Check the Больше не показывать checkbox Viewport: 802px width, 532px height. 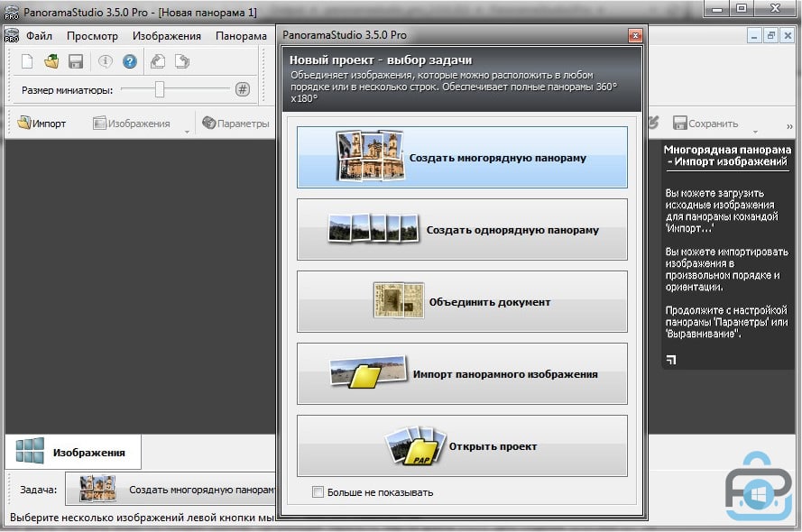[x=318, y=492]
